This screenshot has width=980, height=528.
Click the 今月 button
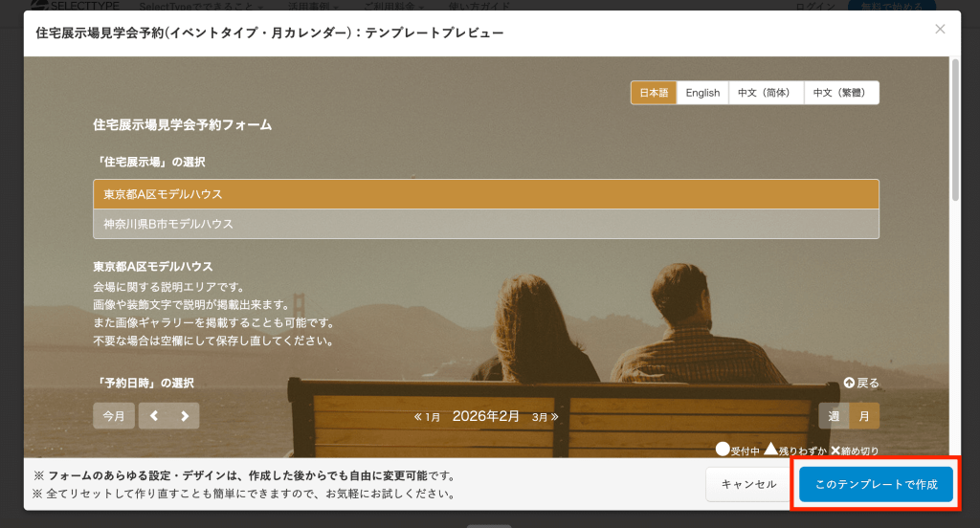(114, 416)
